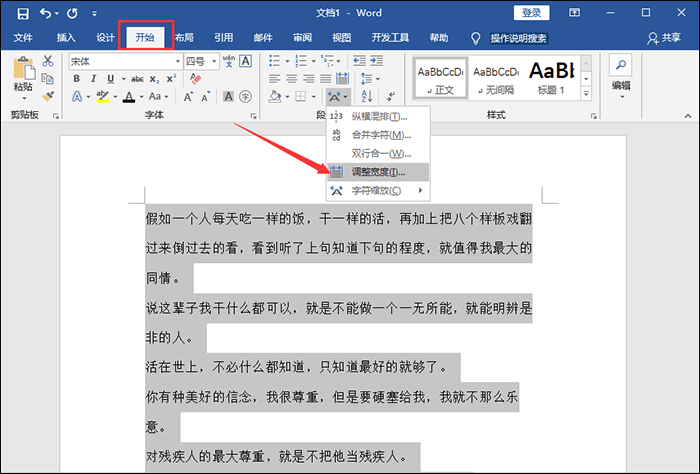Click the Format Painter brush icon

point(47,96)
